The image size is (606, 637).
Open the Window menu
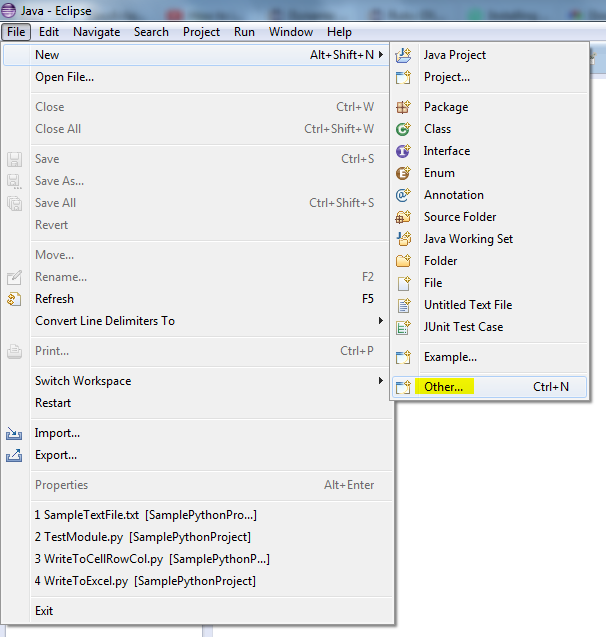tap(291, 32)
